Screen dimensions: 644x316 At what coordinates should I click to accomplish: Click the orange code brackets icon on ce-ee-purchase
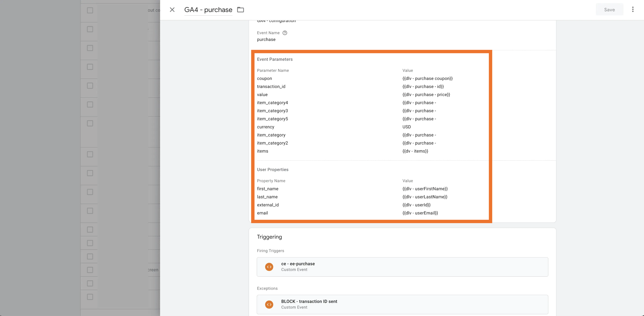click(x=269, y=266)
